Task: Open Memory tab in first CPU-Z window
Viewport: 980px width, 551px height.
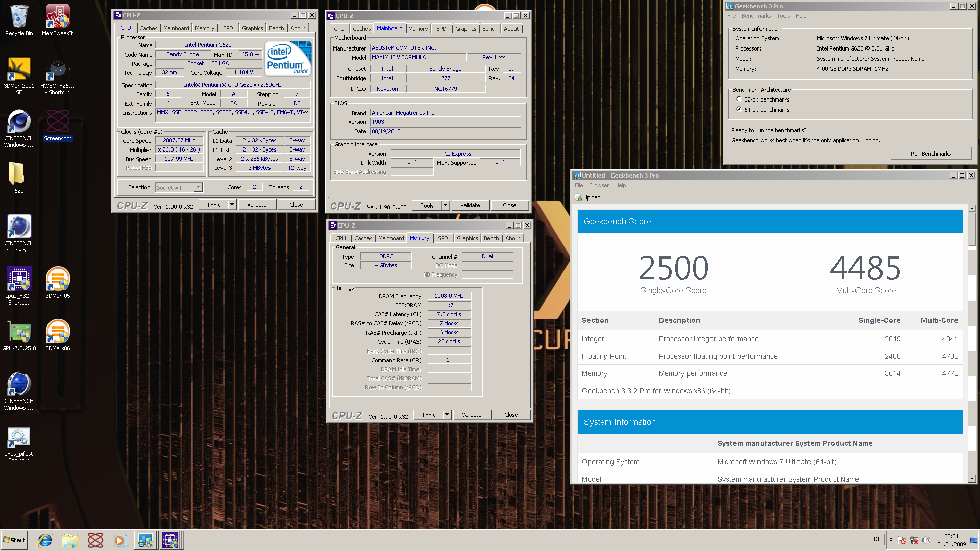Action: point(205,29)
